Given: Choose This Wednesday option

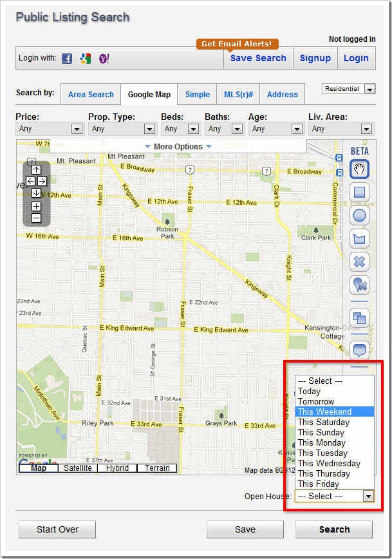Looking at the screenshot, I should click(335, 464).
